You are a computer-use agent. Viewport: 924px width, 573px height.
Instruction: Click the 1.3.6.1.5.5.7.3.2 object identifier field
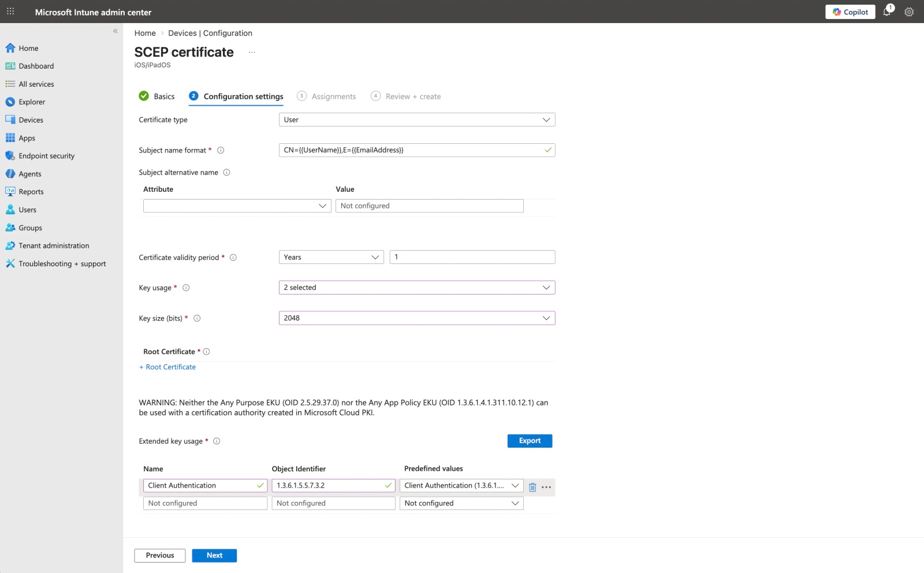pyautogui.click(x=333, y=486)
